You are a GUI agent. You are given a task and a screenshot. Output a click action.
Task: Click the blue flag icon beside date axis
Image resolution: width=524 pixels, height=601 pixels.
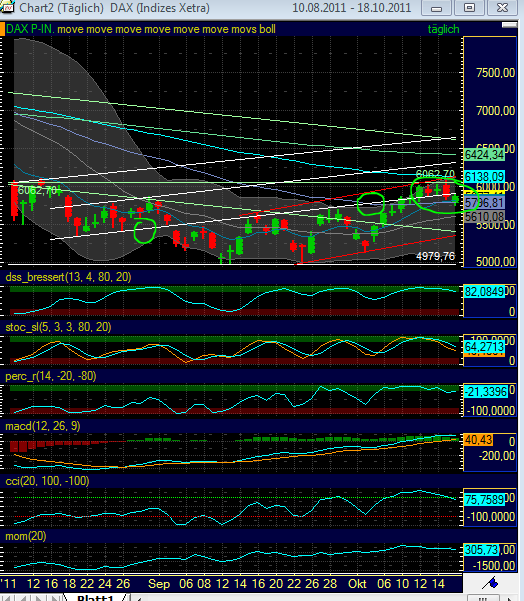tap(490, 583)
